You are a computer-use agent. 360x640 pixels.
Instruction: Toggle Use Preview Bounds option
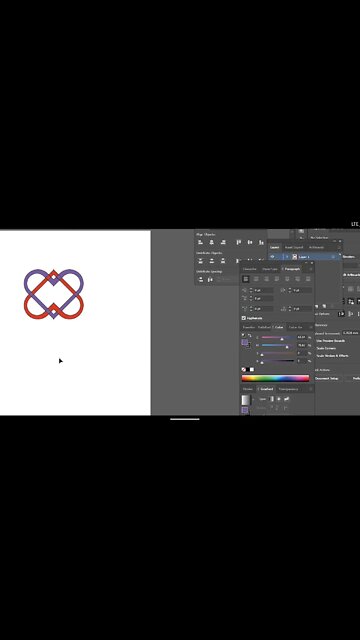[x=331, y=341]
